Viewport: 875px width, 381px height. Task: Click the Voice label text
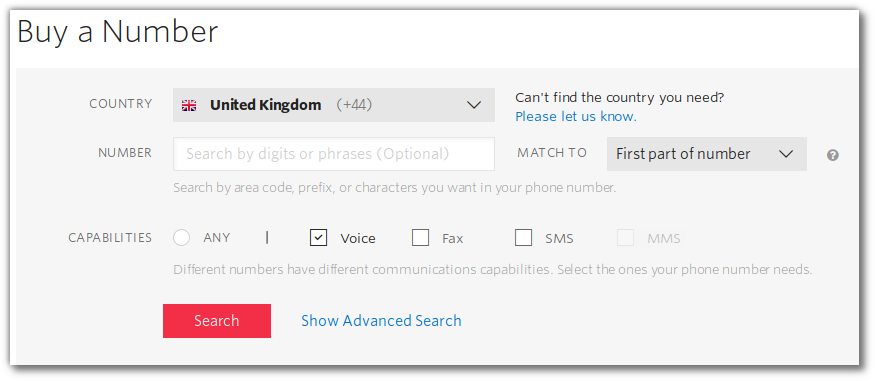(358, 239)
